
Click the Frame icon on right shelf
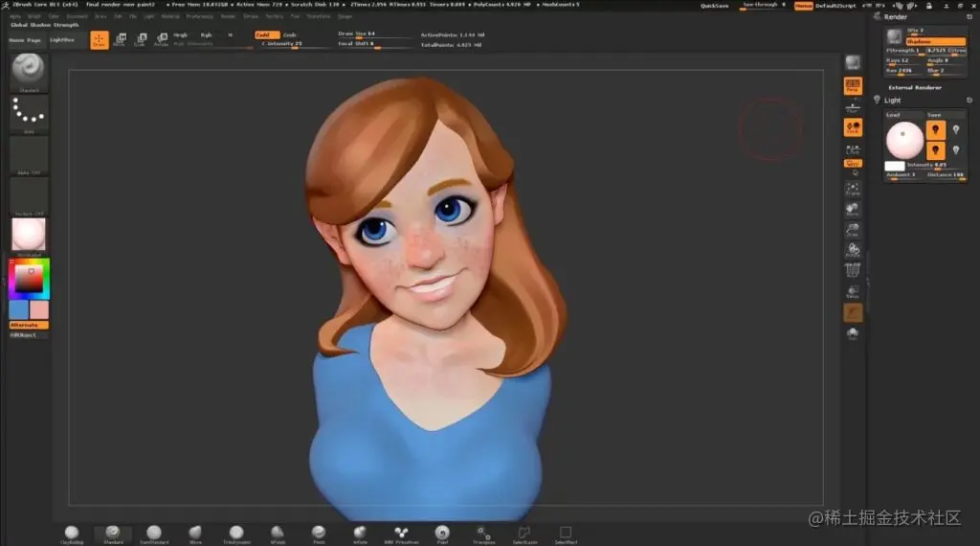(x=853, y=189)
